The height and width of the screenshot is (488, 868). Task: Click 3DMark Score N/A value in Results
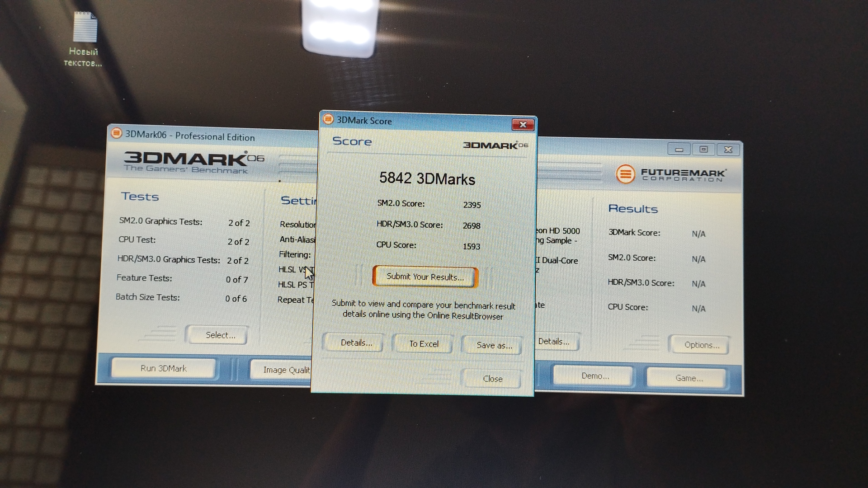[698, 234]
